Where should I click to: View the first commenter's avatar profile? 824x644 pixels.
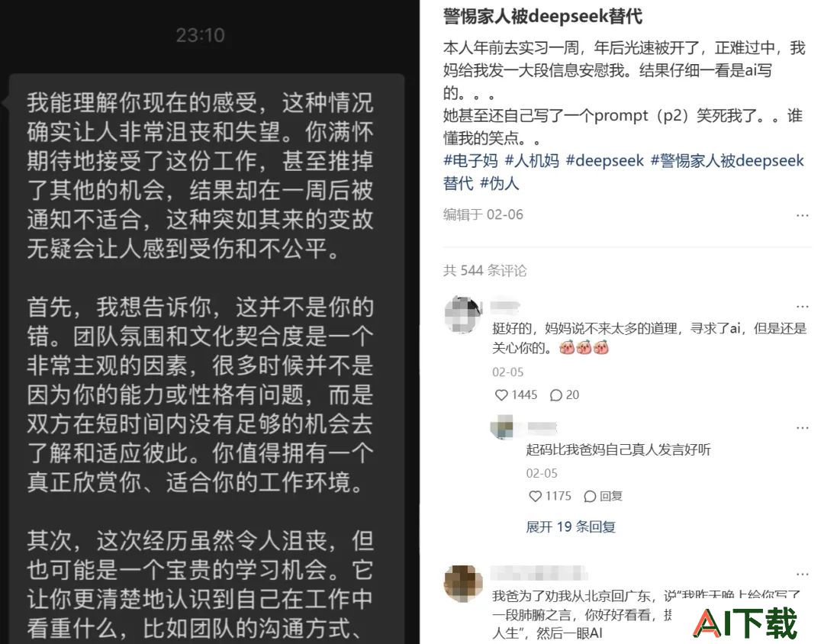point(463,314)
